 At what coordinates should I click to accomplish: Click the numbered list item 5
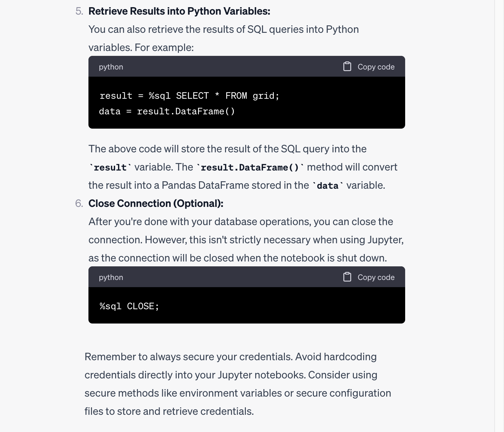[79, 11]
